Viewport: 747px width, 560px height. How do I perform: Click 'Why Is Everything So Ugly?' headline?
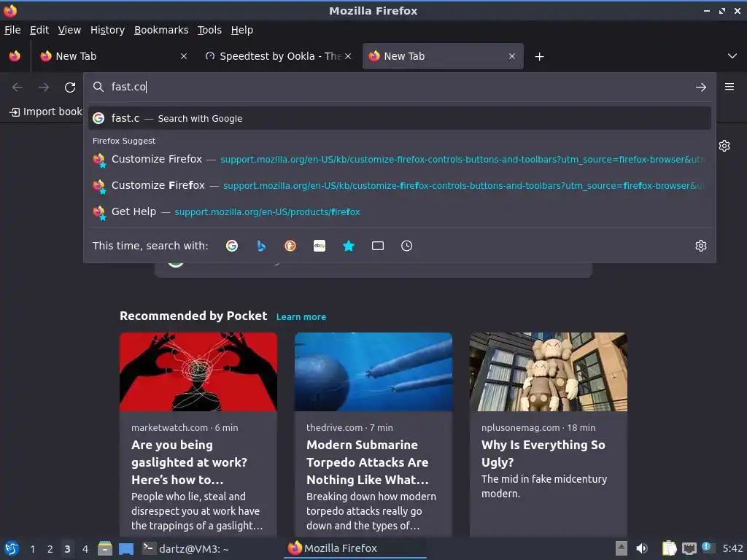543,454
